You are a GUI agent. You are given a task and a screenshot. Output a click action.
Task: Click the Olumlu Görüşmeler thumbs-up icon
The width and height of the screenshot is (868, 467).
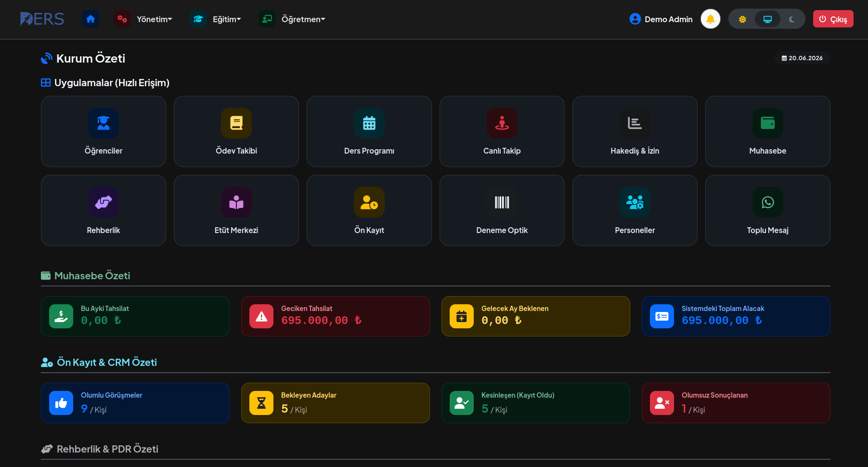pos(61,403)
